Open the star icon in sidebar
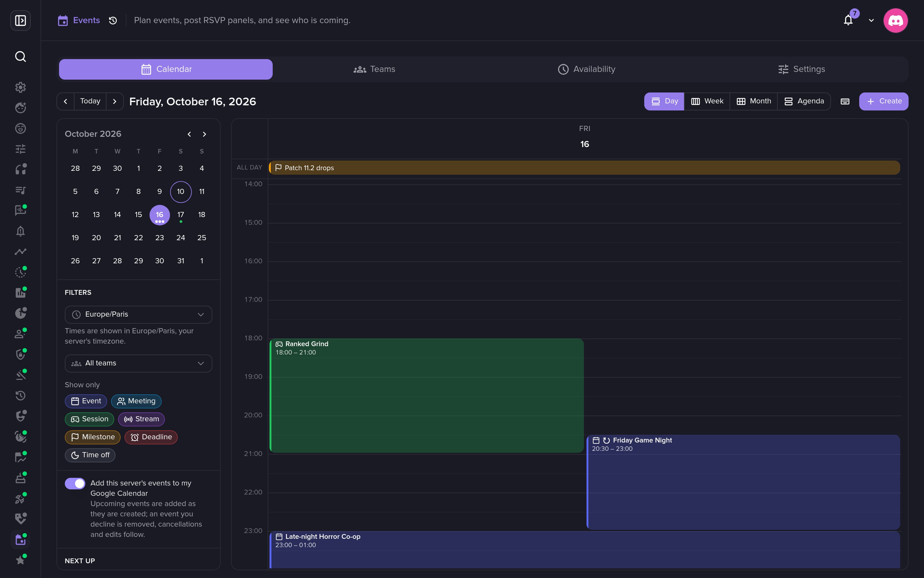924x578 pixels. coord(20,560)
